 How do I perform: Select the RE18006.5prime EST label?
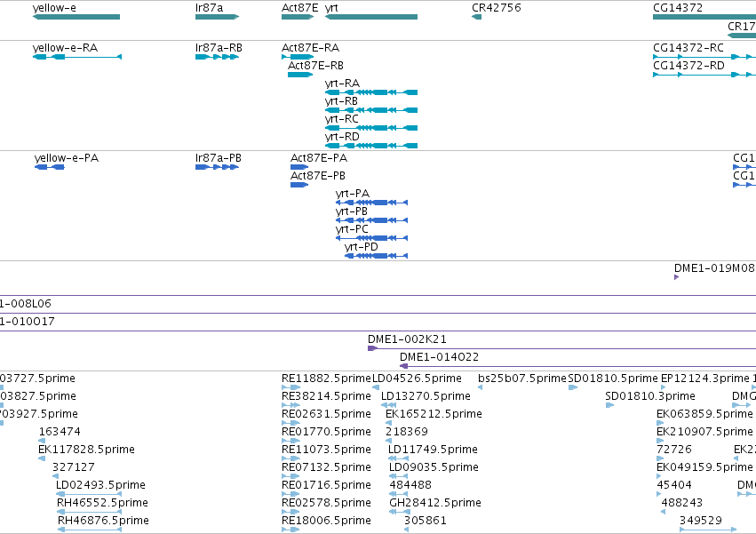[326, 521]
